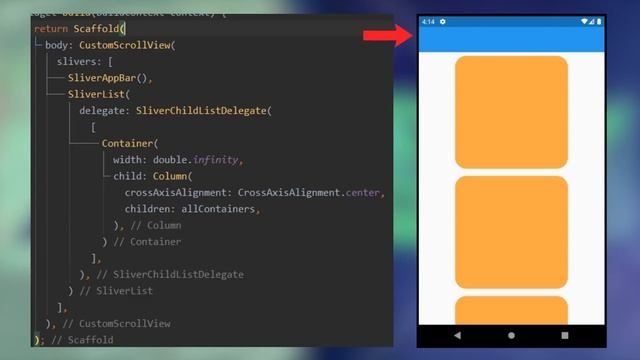The image size is (640, 360).
Task: Tap the battery icon in phone status bar
Action: tap(599, 22)
